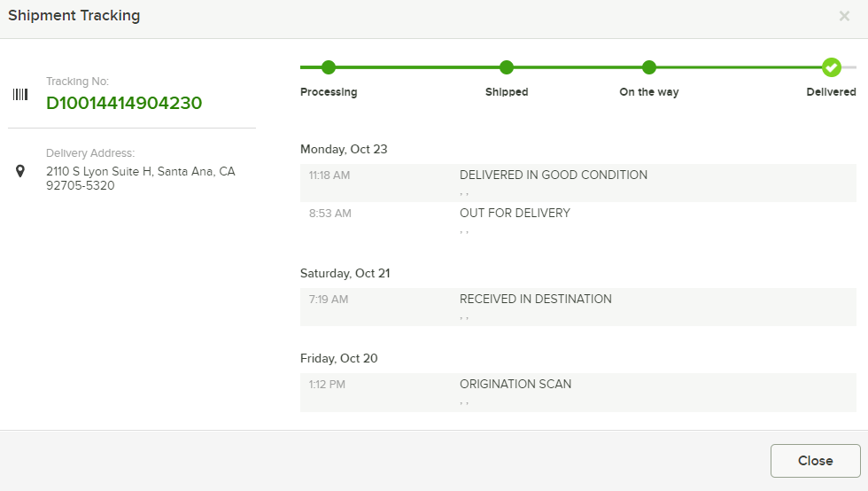This screenshot has width=868, height=491.
Task: Click the Delivered In Good Condition row
Action: pyautogui.click(x=577, y=183)
